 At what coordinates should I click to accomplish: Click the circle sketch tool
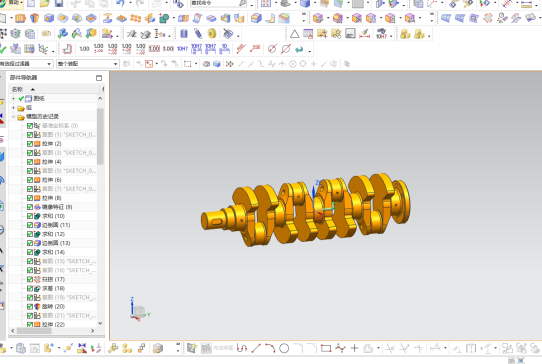284,348
